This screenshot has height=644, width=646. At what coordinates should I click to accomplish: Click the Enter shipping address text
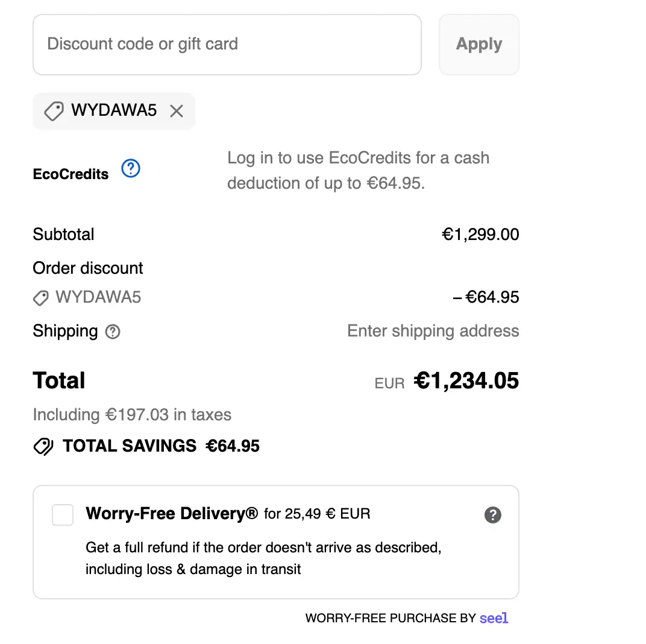(433, 331)
